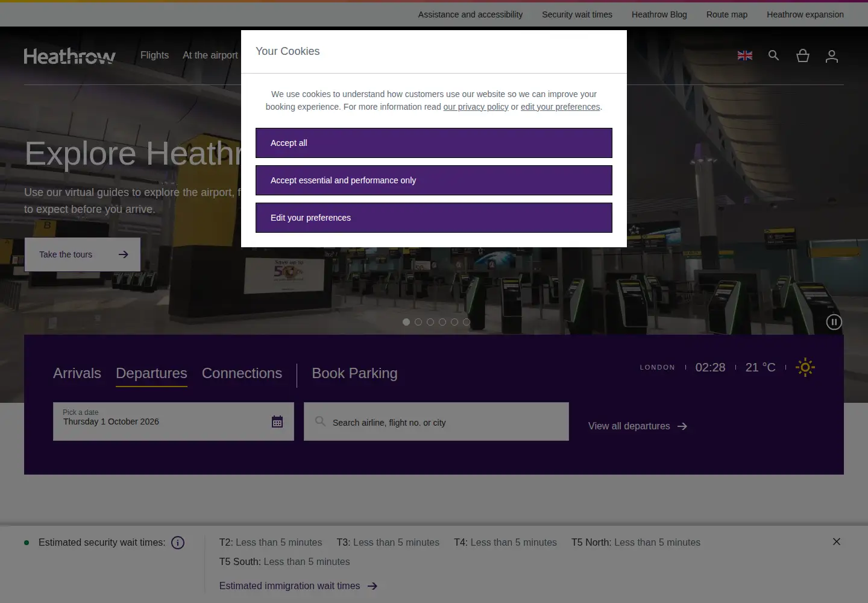Viewport: 868px width, 603px height.
Task: Click View all departures link
Action: 638,426
